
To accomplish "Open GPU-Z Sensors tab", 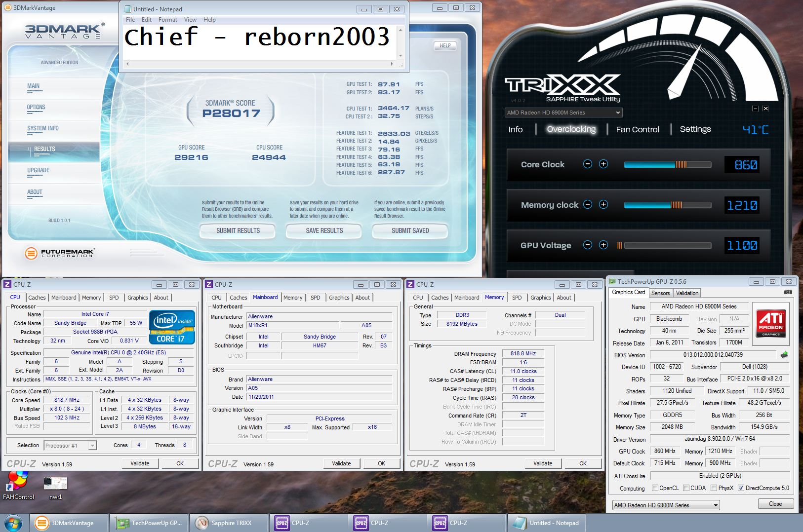I will (660, 293).
